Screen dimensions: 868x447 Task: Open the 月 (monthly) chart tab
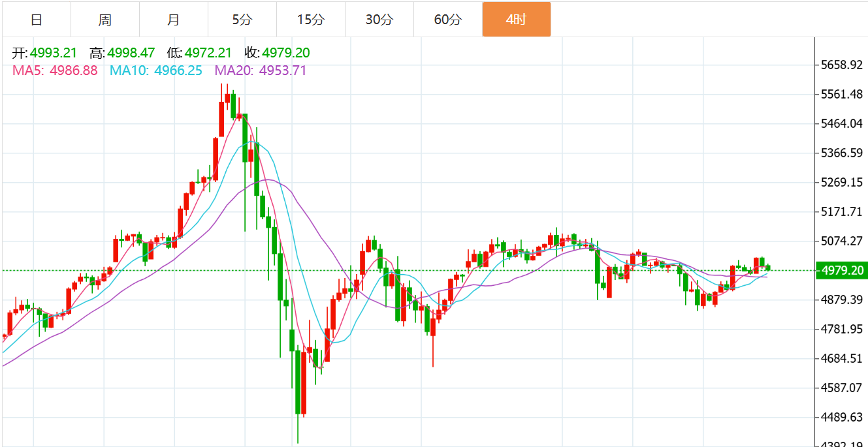click(x=173, y=20)
